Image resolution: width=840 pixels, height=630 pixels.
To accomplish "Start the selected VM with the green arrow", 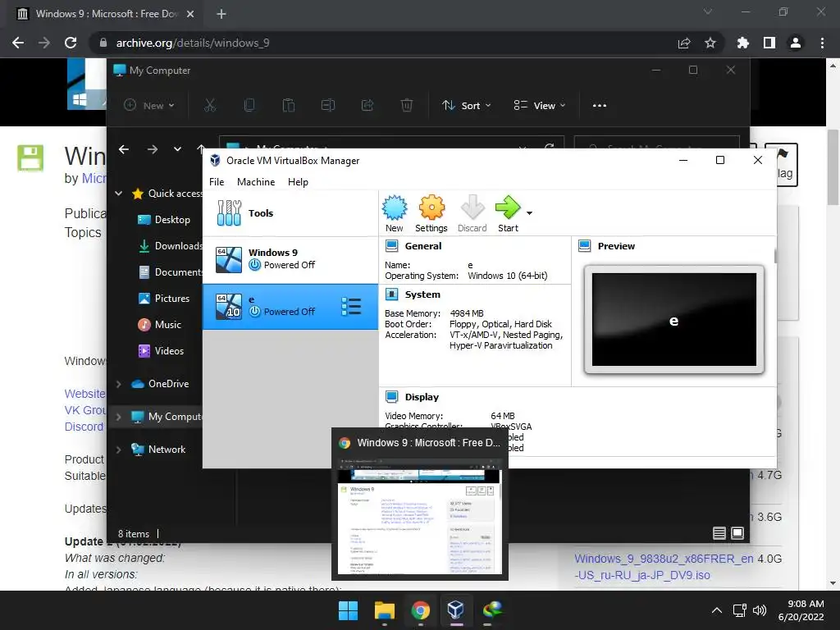I will 507,213.
